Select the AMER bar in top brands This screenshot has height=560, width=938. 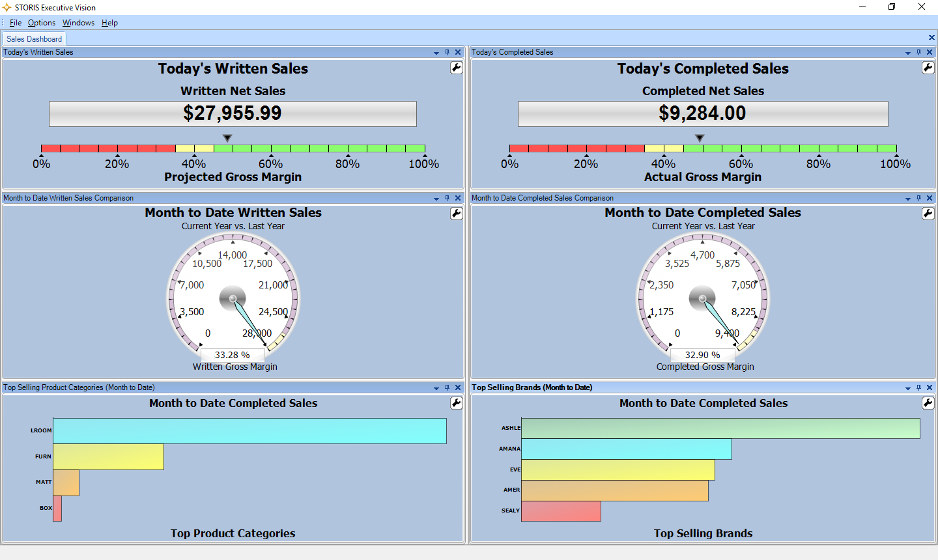click(615, 491)
